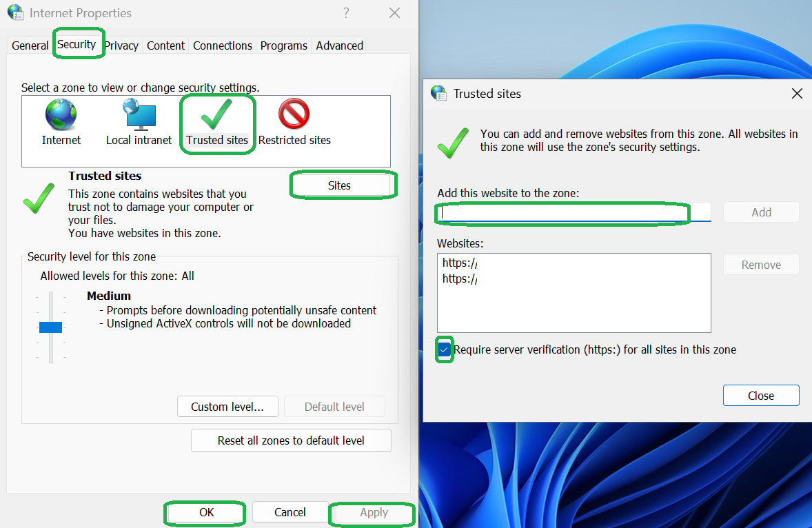Viewport: 812px width, 528px height.
Task: Toggle Require server verification checkbox
Action: [x=445, y=350]
